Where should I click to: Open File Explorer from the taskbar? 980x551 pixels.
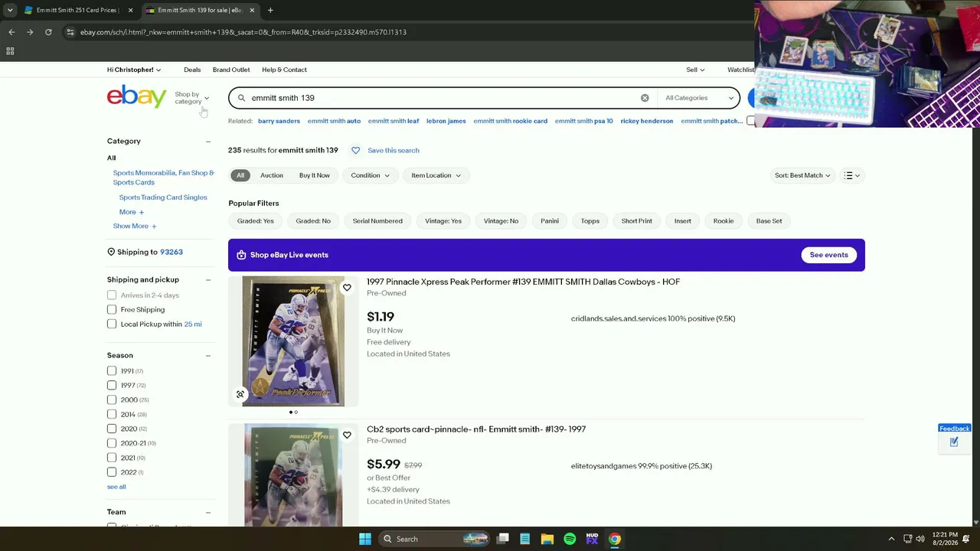click(x=547, y=539)
